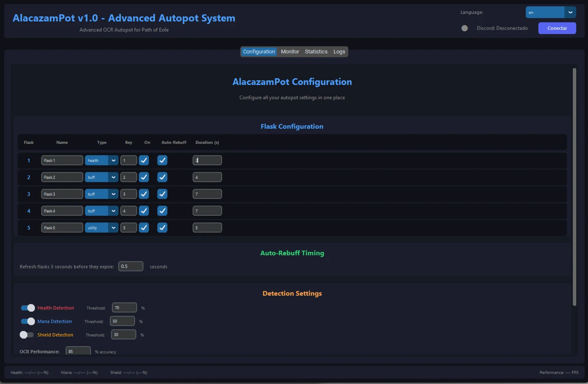
Task: Turn off the Health Detection switch
Action: tap(28, 308)
